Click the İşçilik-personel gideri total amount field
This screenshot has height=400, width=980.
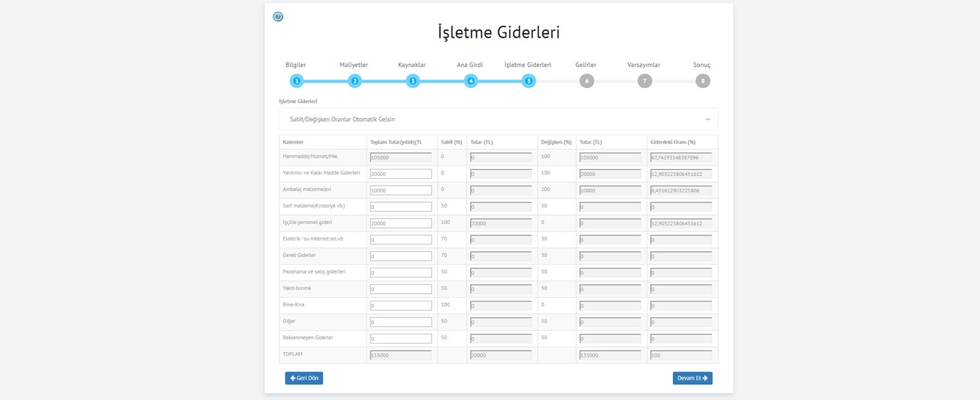tap(401, 223)
